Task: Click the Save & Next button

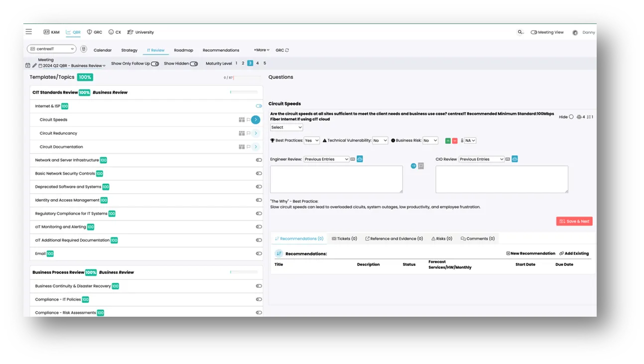Action: 574,221
